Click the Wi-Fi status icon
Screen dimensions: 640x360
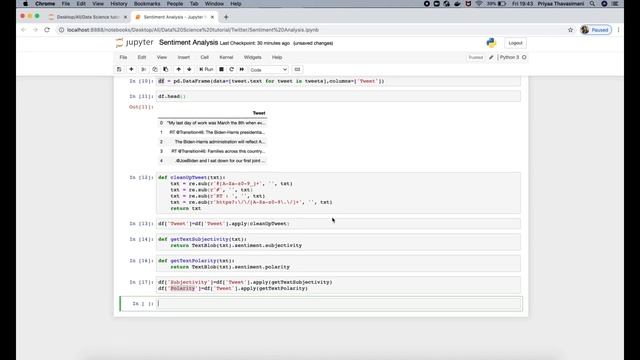coord(479,4)
